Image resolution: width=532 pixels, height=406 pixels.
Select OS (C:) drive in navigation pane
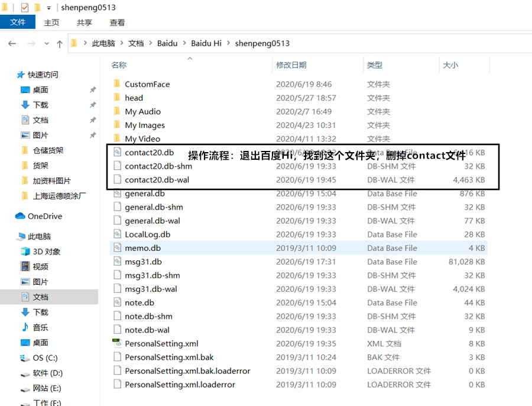coord(45,357)
